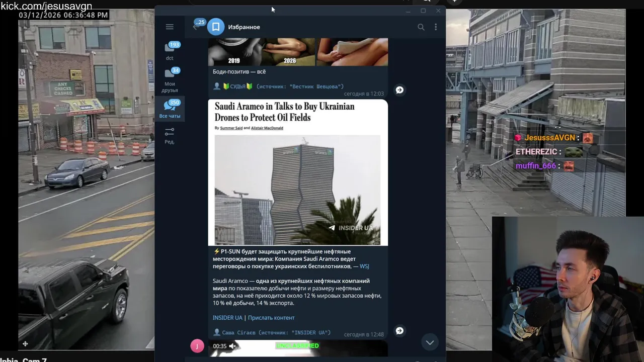Click the streamer webcam overlay

(568, 289)
